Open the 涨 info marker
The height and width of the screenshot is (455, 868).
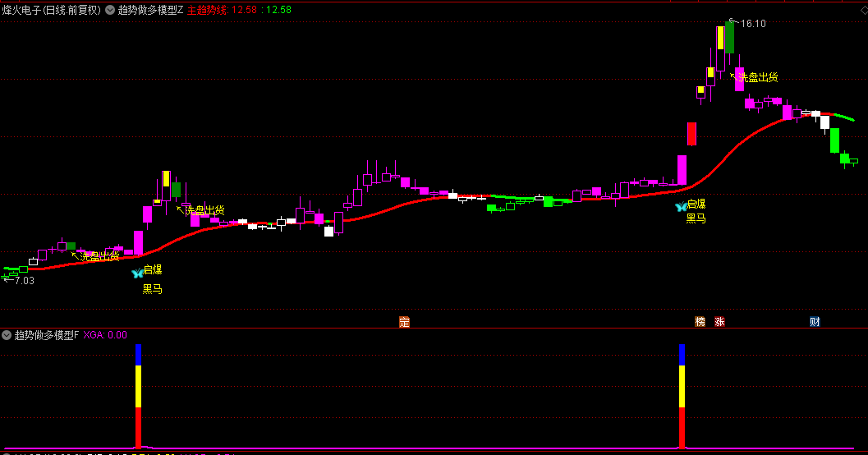[719, 322]
